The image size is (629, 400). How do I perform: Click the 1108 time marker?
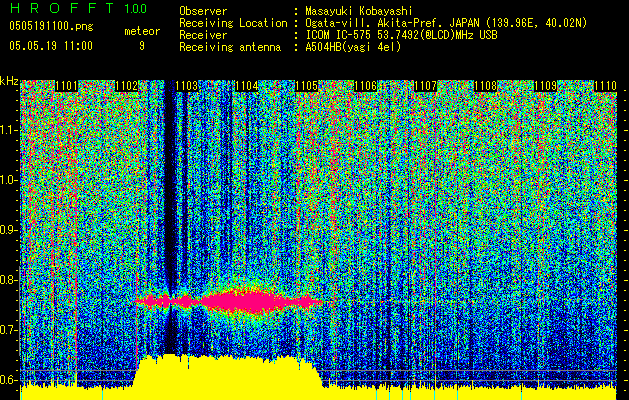click(x=485, y=86)
